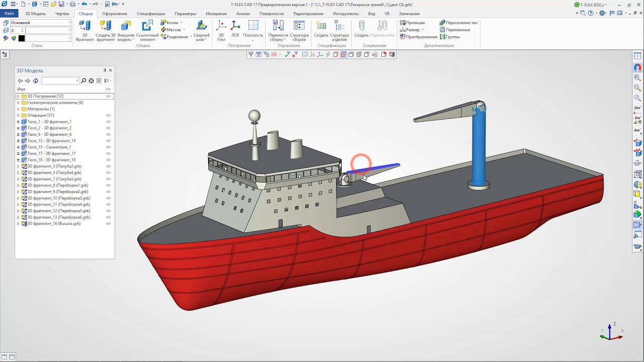Viewport: 644px width, 362px height.
Task: Click the black color swatch in Стиль group
Action: (x=22, y=38)
